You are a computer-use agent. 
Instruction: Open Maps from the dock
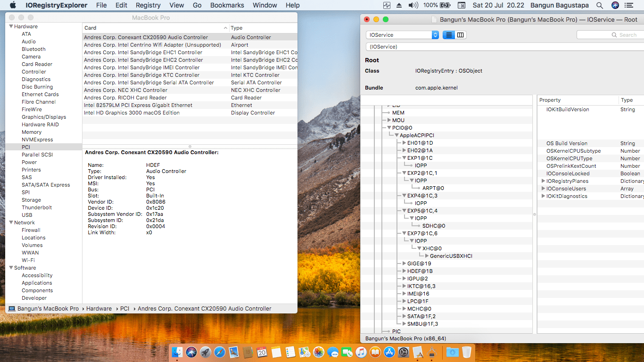tap(305, 352)
